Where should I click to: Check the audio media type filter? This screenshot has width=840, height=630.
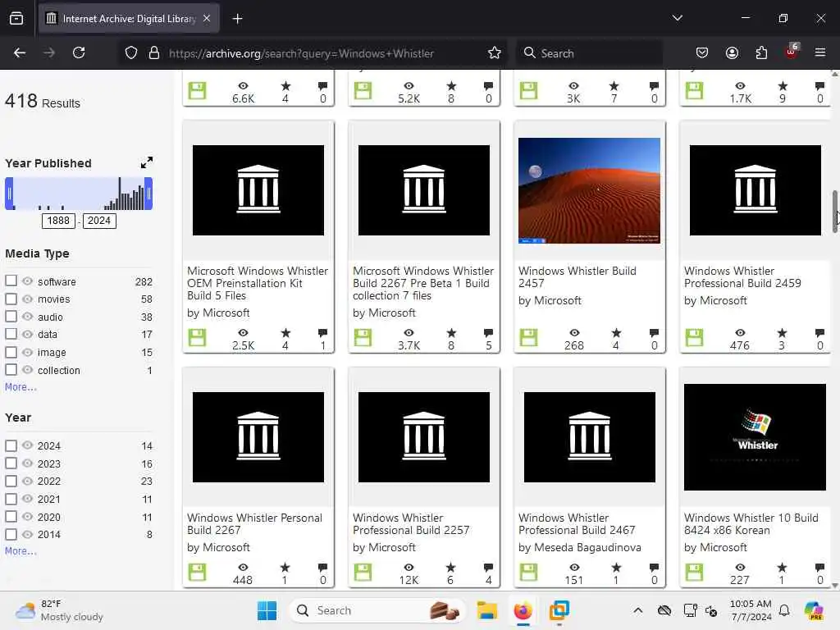tap(11, 316)
